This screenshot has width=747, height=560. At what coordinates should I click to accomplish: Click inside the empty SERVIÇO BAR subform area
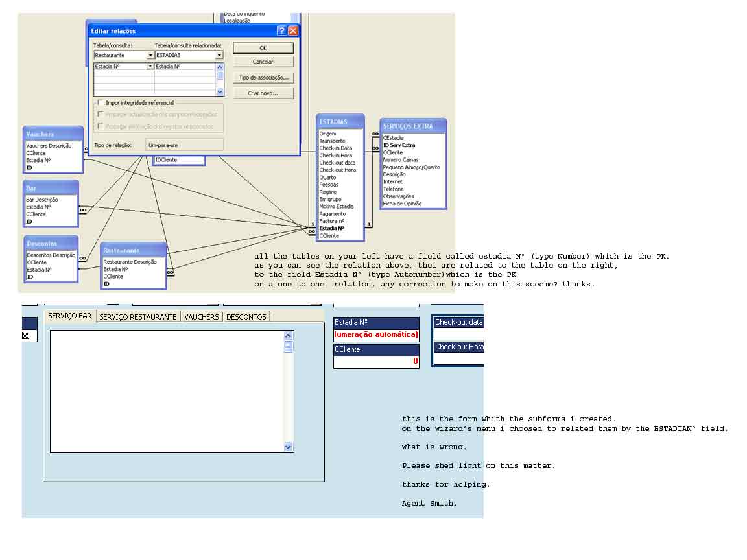[167, 391]
